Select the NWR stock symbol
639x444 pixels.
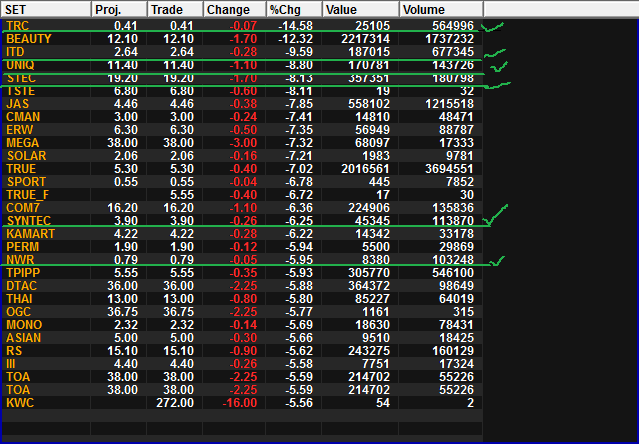[20, 260]
